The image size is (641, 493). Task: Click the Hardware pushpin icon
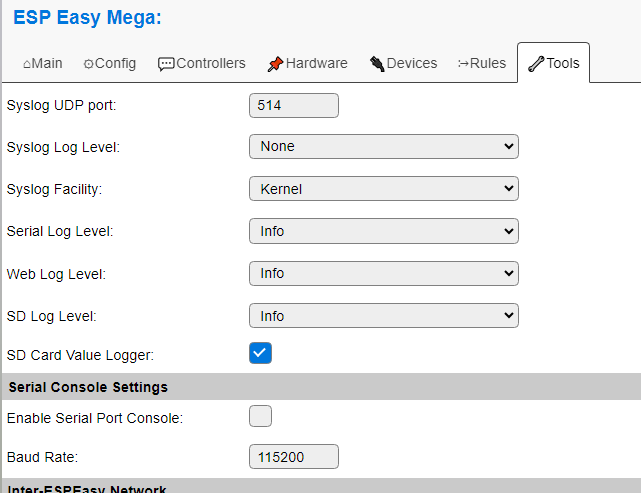point(275,64)
